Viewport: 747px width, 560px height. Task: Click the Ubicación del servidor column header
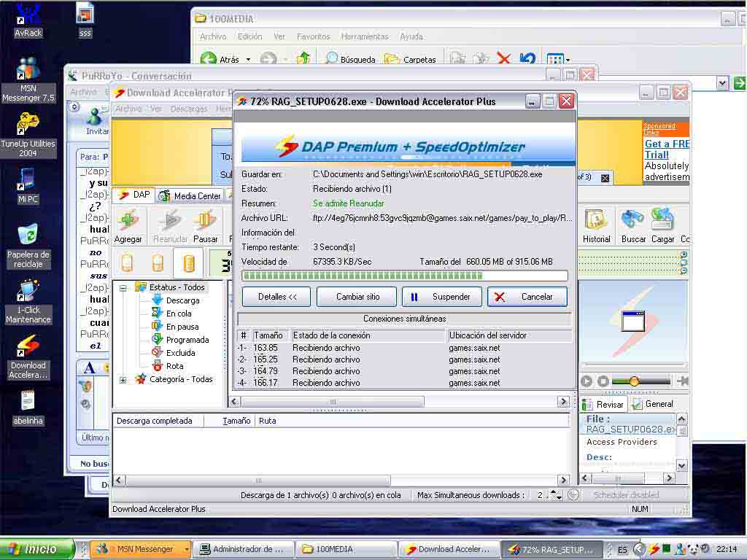(x=508, y=335)
